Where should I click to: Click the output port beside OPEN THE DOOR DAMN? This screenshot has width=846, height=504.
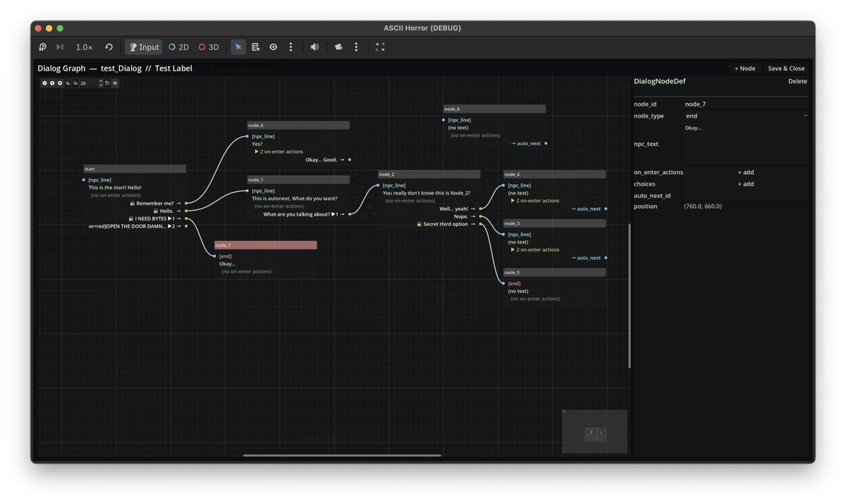[x=186, y=226]
